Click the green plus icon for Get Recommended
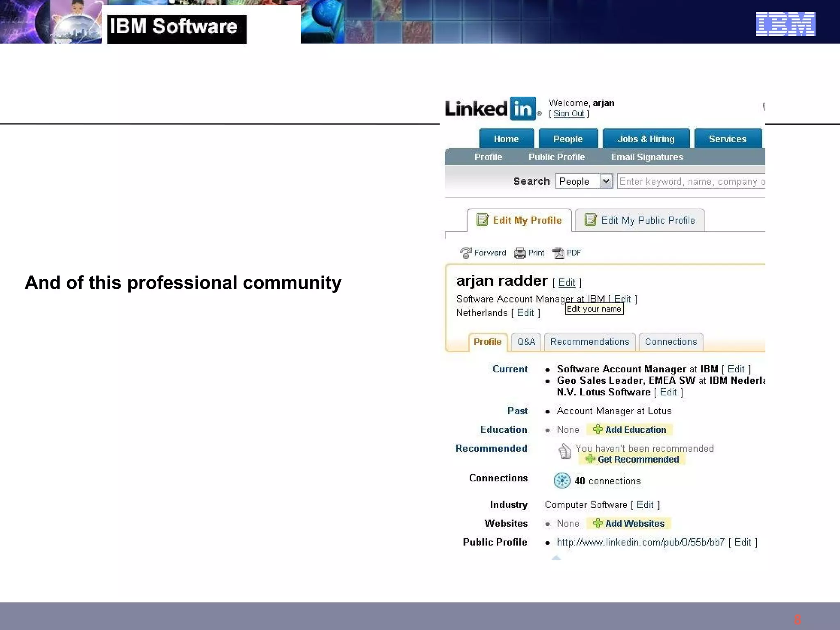The image size is (840, 630). (590, 459)
